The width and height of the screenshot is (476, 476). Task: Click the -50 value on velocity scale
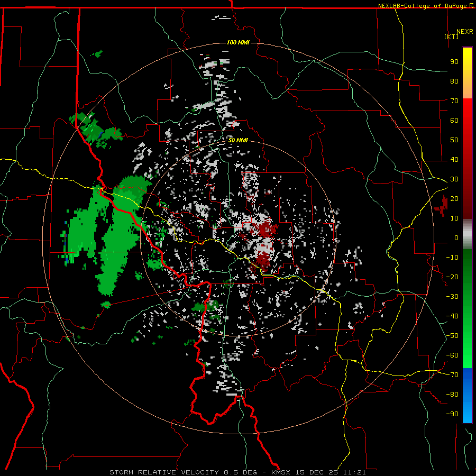452,336
